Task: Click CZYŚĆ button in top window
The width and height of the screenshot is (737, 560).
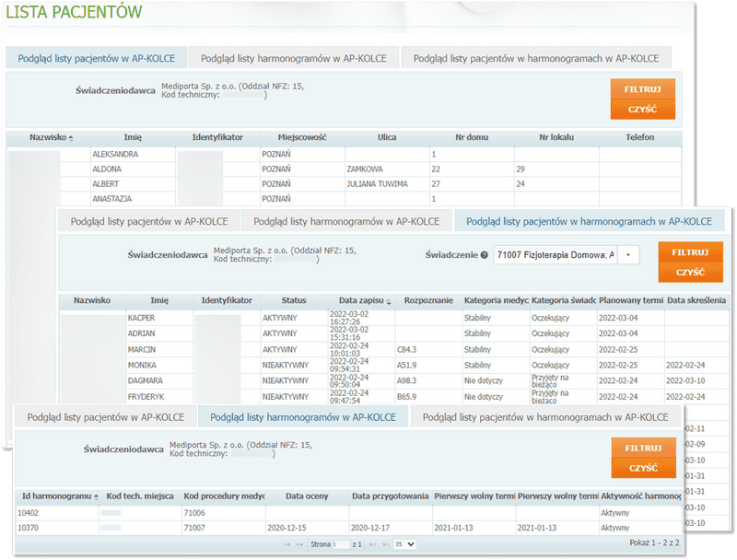Action: coord(642,110)
